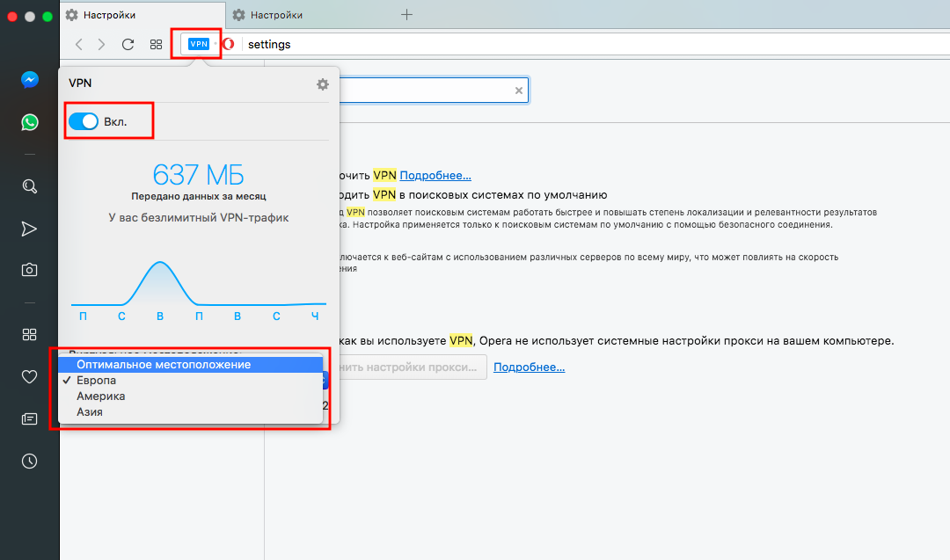
Task: Go forward with the forward arrow
Action: pos(101,44)
